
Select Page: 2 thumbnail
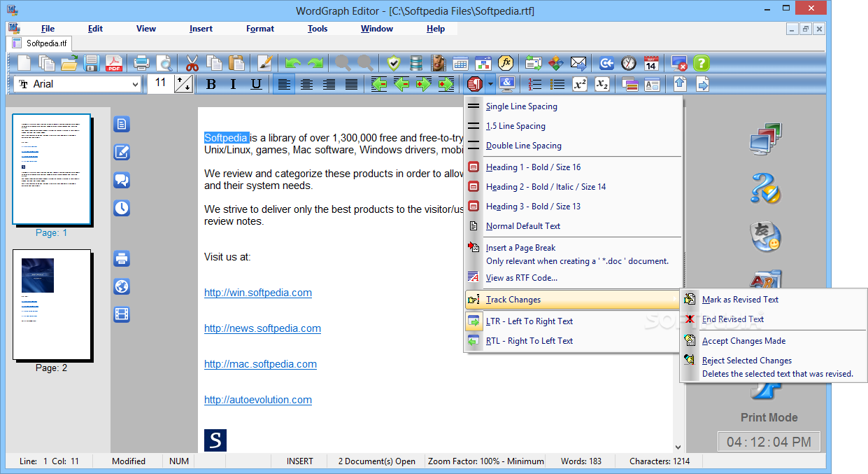pyautogui.click(x=52, y=305)
